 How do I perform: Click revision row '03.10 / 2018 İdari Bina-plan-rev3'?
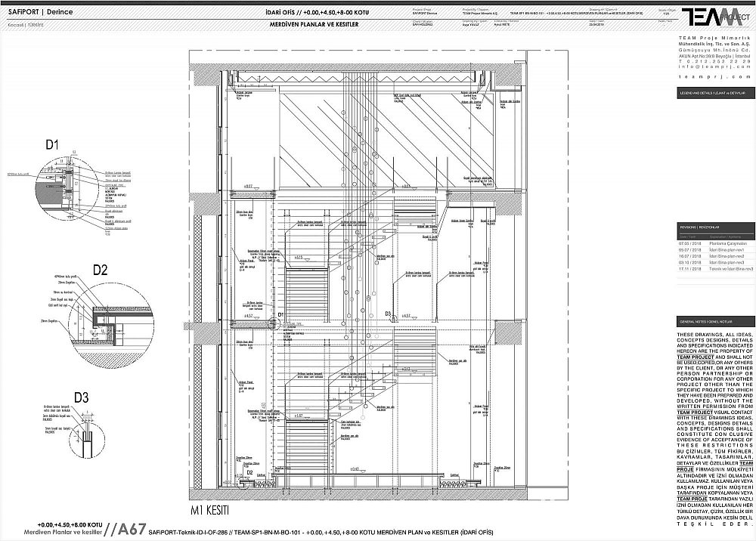[715, 262]
